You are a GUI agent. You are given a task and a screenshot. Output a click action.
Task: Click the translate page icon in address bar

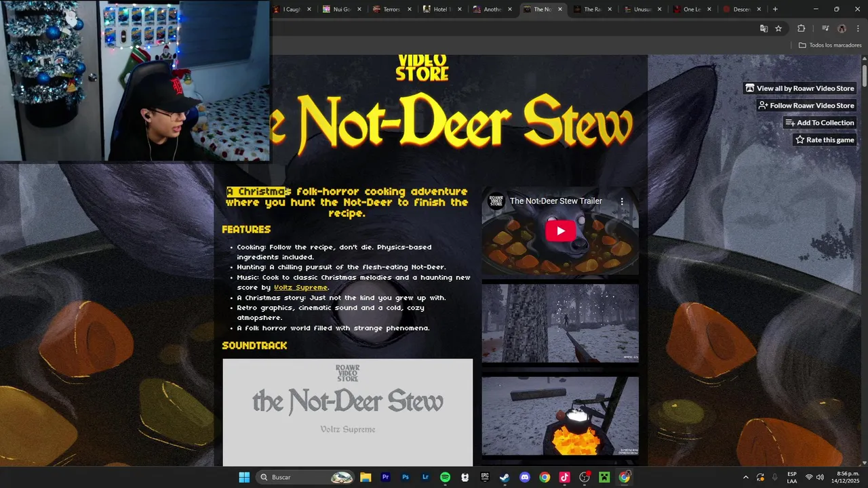coord(764,28)
